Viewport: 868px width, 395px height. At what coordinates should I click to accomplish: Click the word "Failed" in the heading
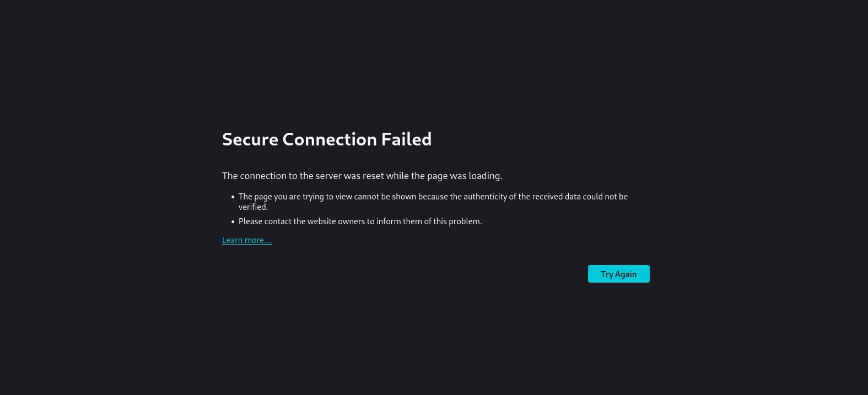tap(406, 139)
